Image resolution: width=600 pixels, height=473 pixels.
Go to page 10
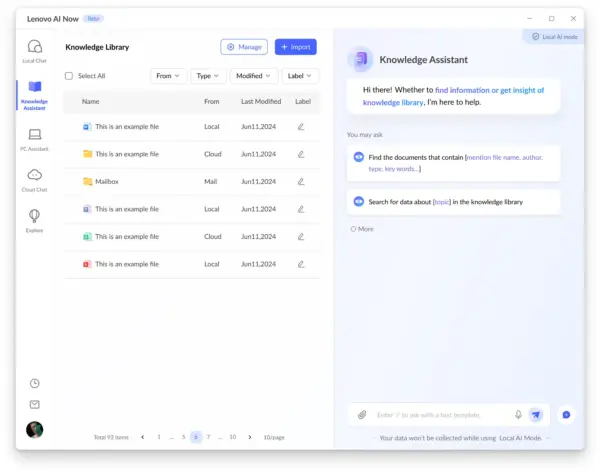(x=233, y=437)
